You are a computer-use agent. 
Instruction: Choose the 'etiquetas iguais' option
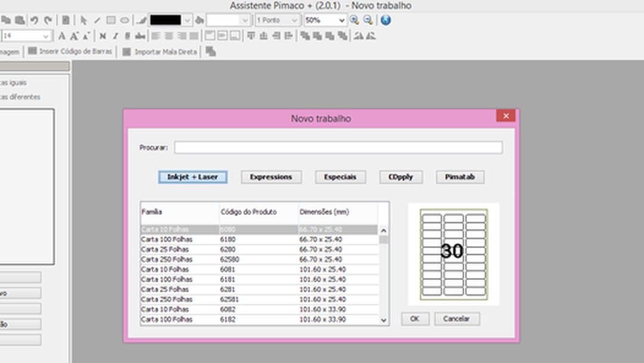tap(13, 83)
